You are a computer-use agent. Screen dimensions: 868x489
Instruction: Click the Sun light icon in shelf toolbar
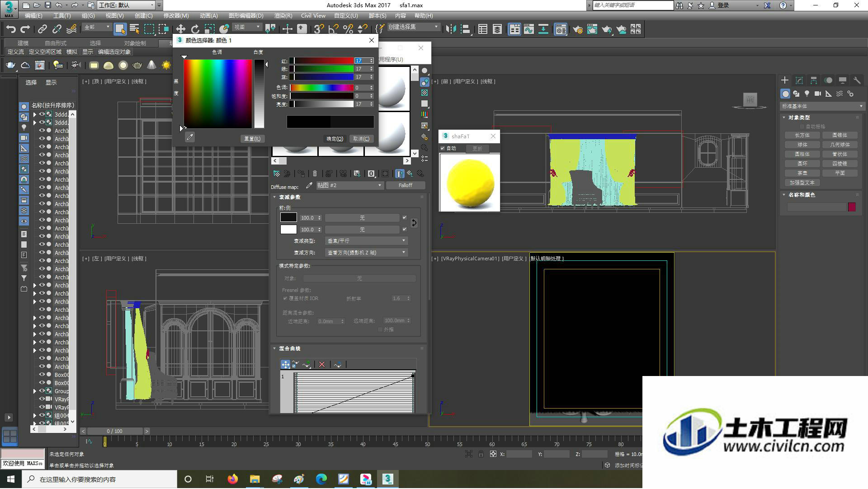point(166,66)
